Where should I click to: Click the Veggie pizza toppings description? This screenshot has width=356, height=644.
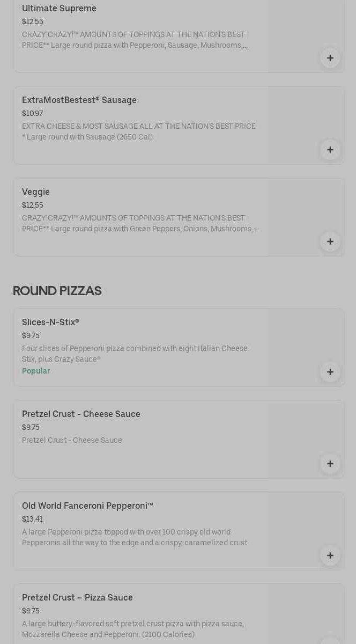[139, 223]
